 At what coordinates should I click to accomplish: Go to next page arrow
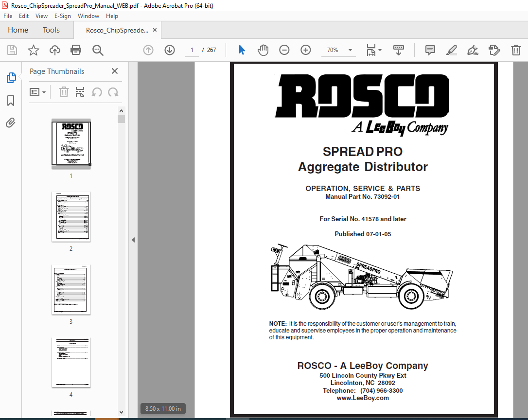tap(170, 50)
